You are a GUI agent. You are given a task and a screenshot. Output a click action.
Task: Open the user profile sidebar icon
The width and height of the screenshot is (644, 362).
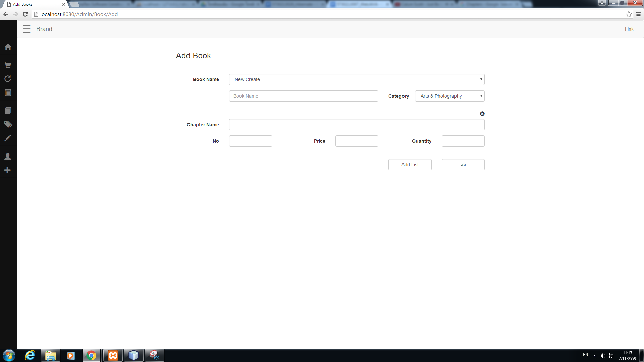point(8,157)
